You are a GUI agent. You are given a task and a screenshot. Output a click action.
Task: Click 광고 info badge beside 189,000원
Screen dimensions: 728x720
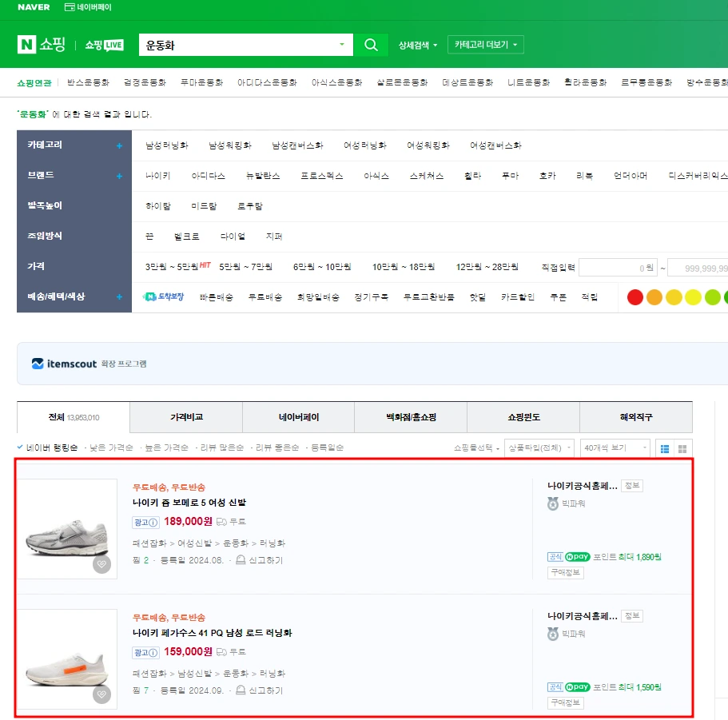145,523
